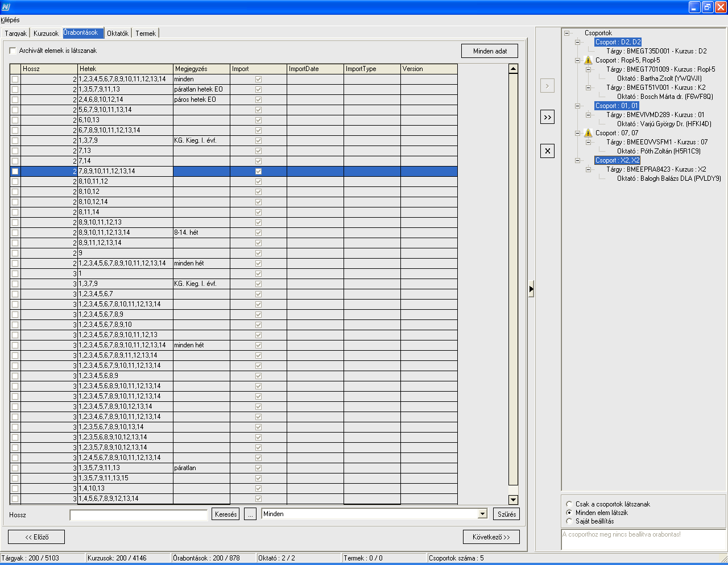Select 'Csak a csoportok látszanak' radio
Image resolution: width=728 pixels, height=565 pixels.
[x=569, y=504]
